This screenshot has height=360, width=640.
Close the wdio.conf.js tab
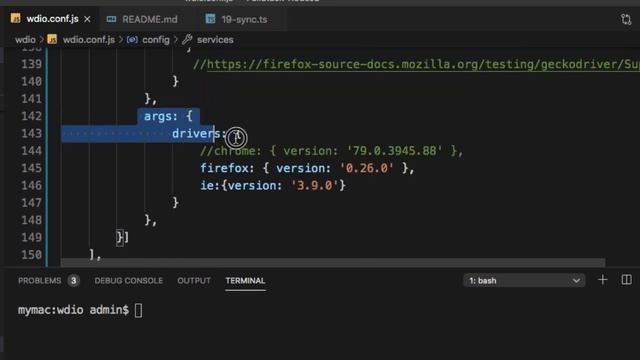click(x=87, y=19)
